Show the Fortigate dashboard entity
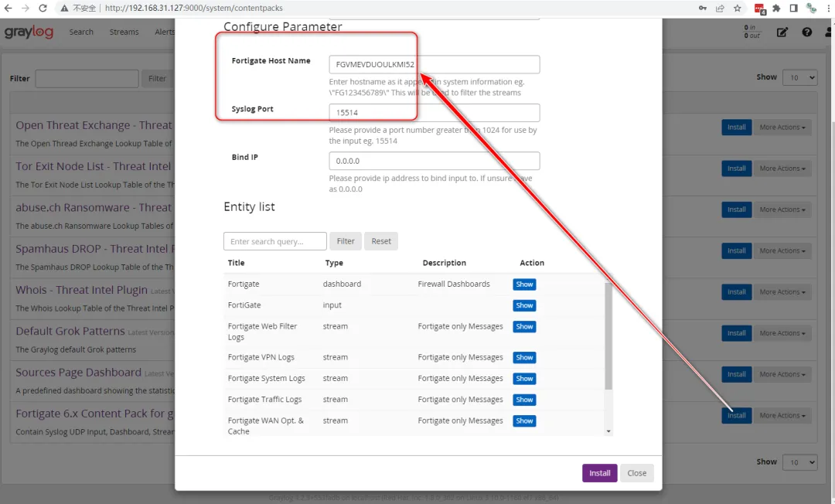 point(524,284)
